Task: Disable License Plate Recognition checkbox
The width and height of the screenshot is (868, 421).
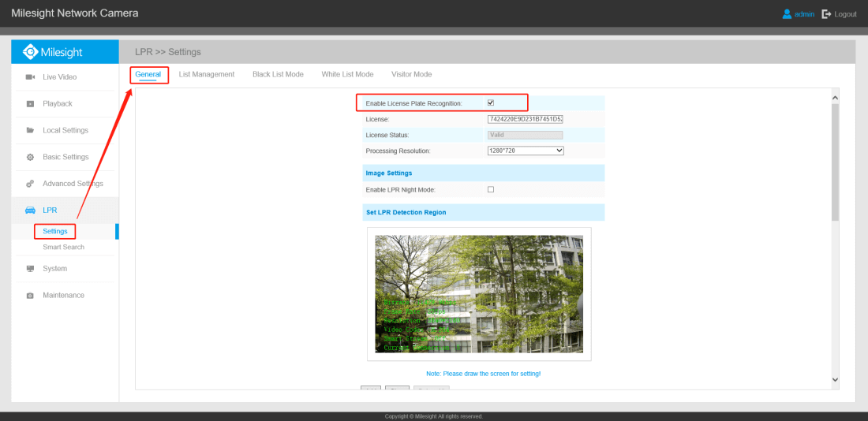Action: click(491, 103)
